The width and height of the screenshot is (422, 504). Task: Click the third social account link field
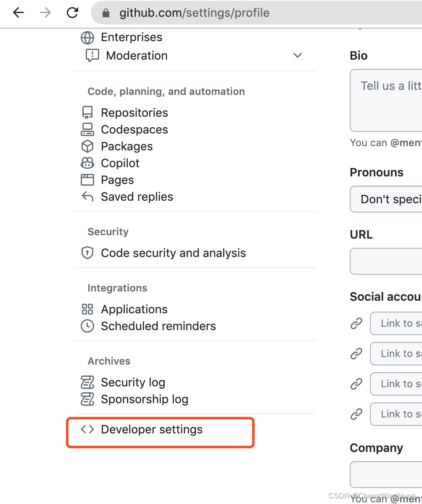[x=396, y=384]
